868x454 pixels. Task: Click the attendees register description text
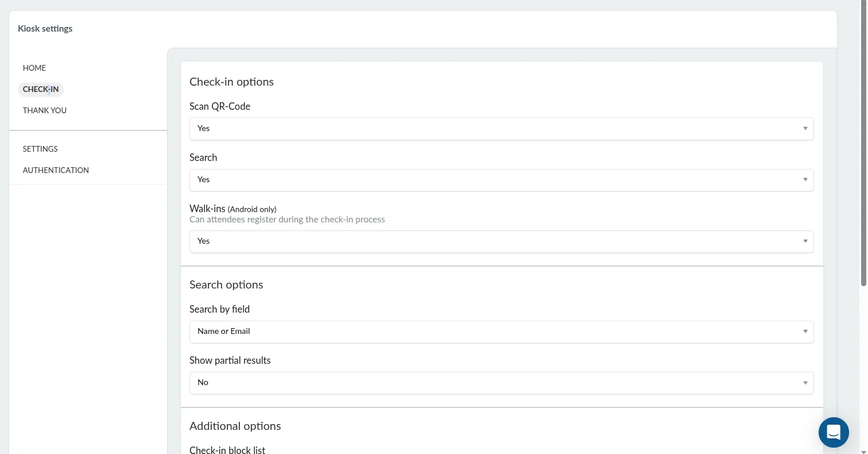pos(287,220)
